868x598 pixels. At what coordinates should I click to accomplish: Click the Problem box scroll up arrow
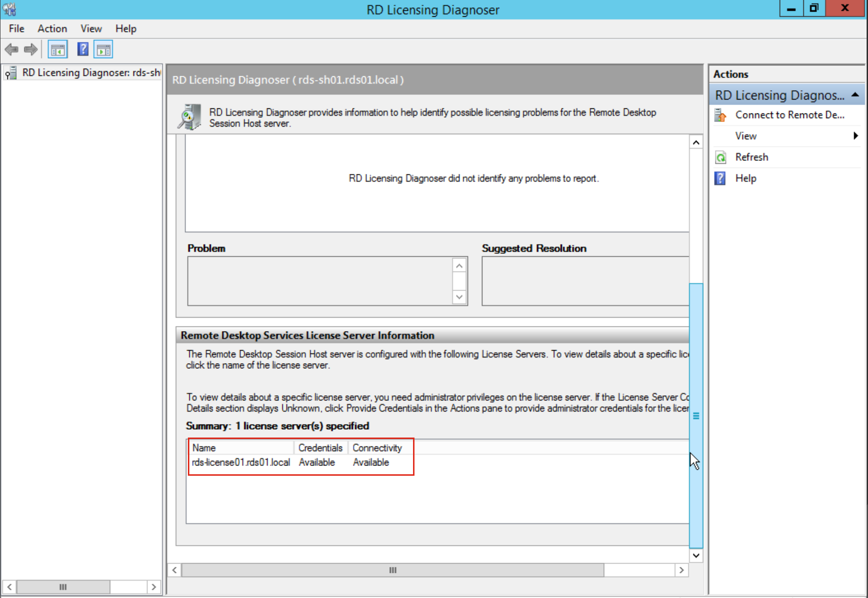point(459,266)
